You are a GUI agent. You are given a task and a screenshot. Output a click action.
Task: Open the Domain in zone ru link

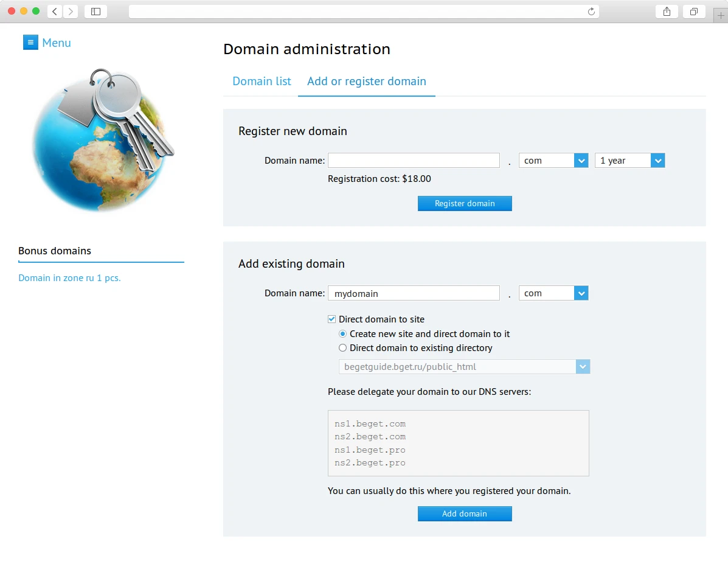[69, 277]
